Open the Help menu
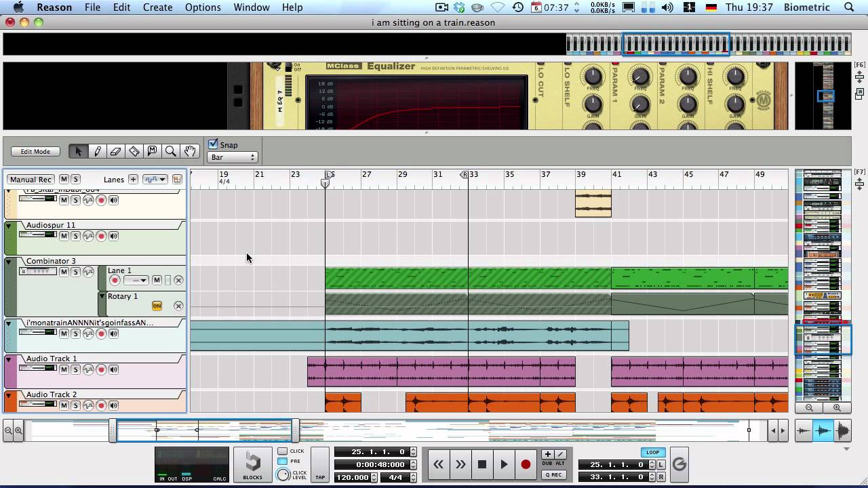The image size is (868, 488). tap(292, 7)
